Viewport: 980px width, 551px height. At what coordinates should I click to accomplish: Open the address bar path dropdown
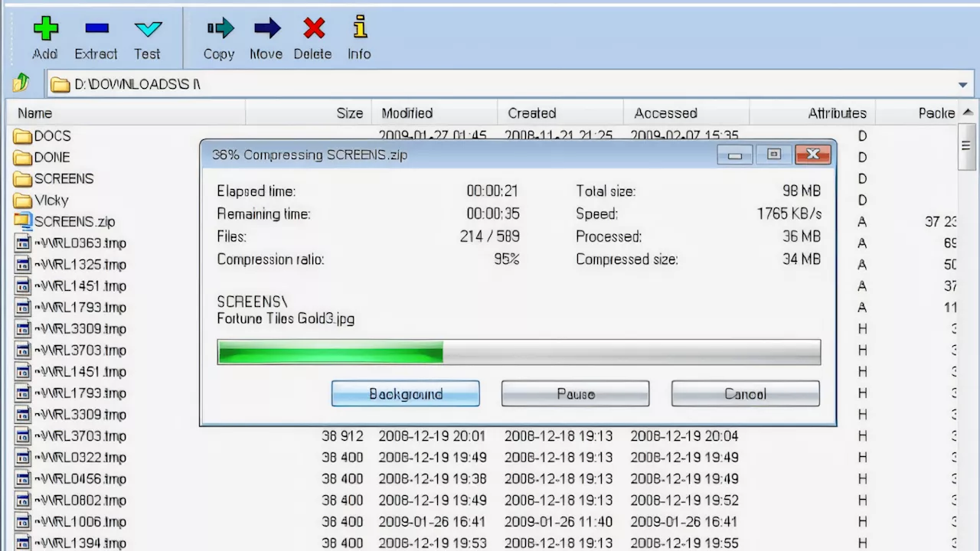(x=962, y=85)
